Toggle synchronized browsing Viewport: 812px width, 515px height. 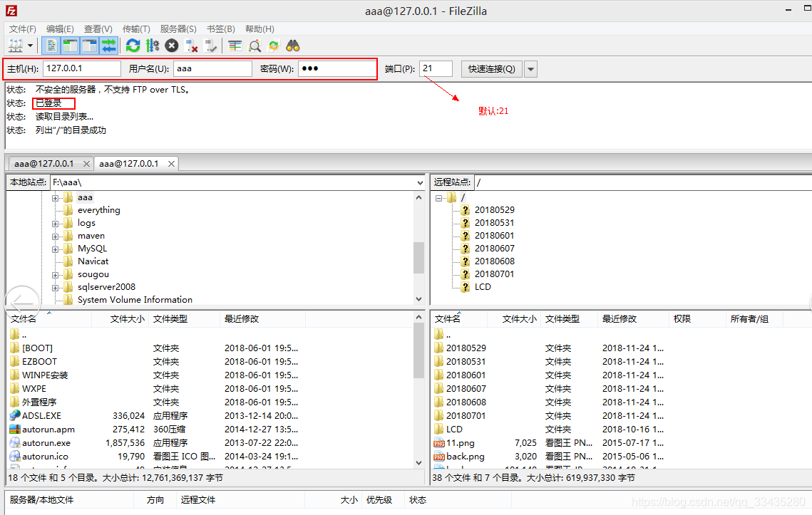tap(274, 46)
